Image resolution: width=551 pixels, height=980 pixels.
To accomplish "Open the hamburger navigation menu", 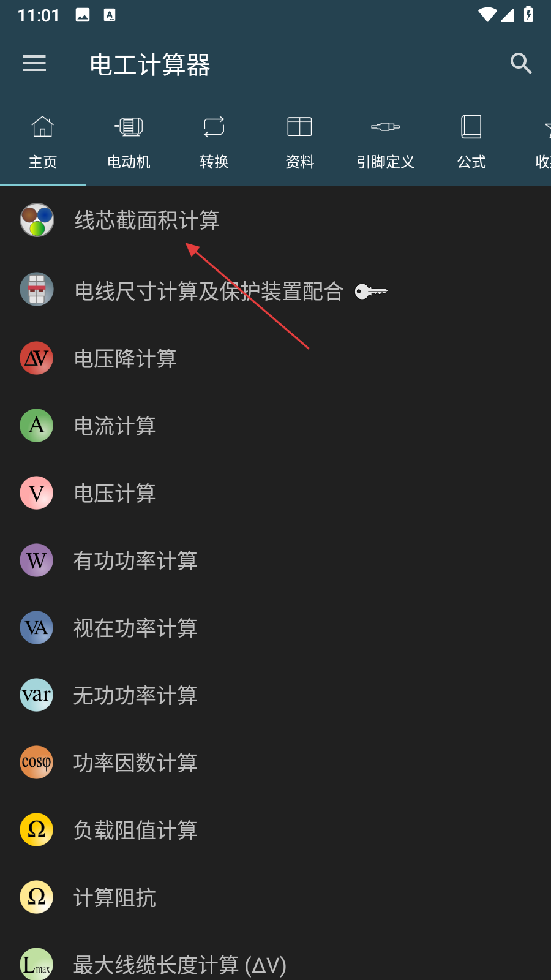I will point(34,63).
